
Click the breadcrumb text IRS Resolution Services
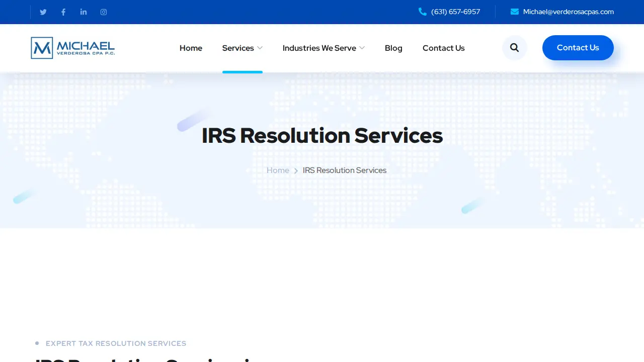[345, 170]
